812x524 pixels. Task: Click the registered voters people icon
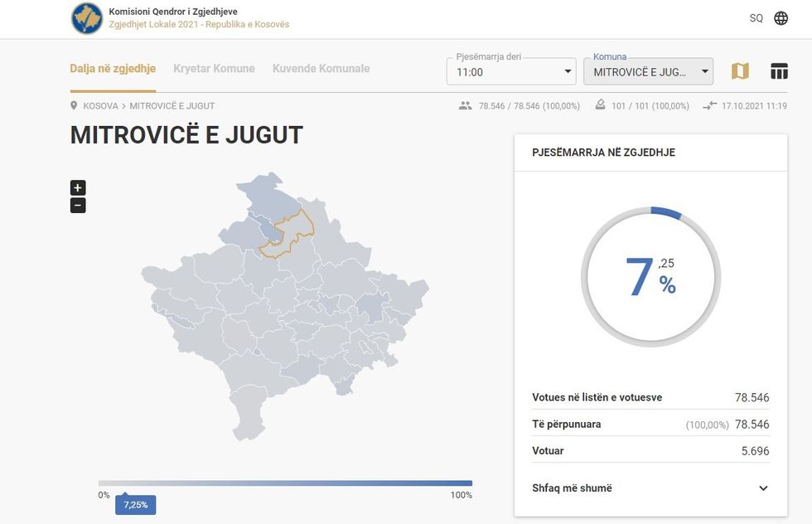pyautogui.click(x=465, y=106)
